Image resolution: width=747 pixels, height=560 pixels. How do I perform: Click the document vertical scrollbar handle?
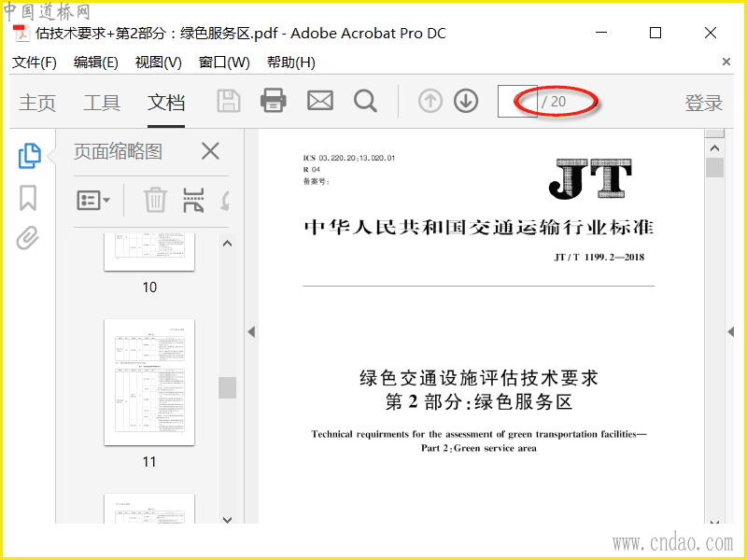[714, 168]
